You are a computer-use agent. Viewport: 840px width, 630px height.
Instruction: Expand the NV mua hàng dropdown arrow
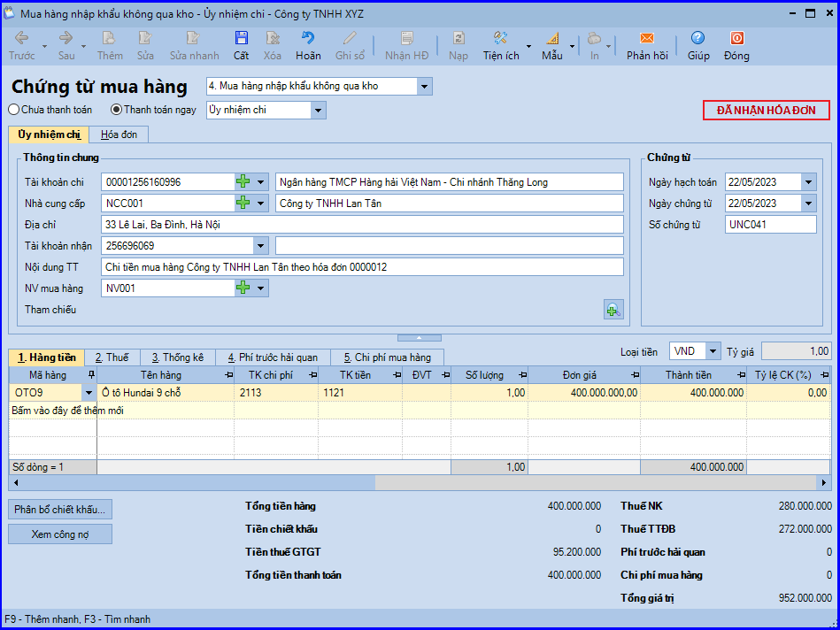pyautogui.click(x=261, y=288)
